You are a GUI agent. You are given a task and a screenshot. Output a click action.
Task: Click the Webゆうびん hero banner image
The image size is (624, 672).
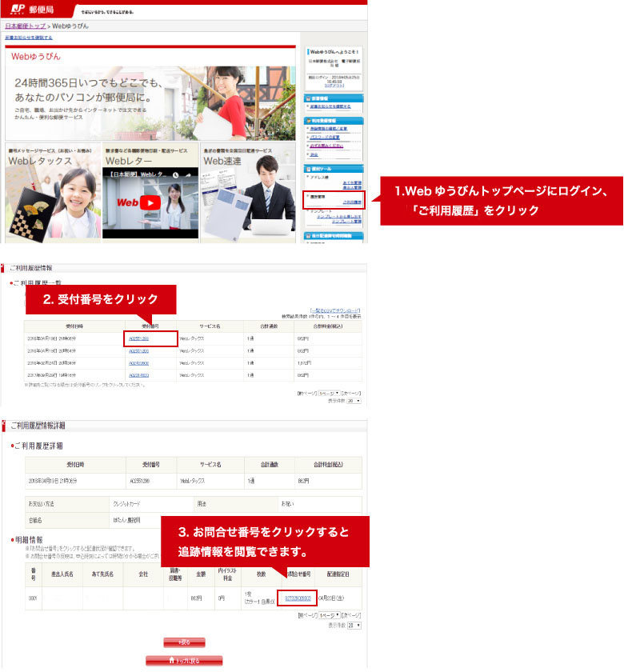pyautogui.click(x=150, y=103)
